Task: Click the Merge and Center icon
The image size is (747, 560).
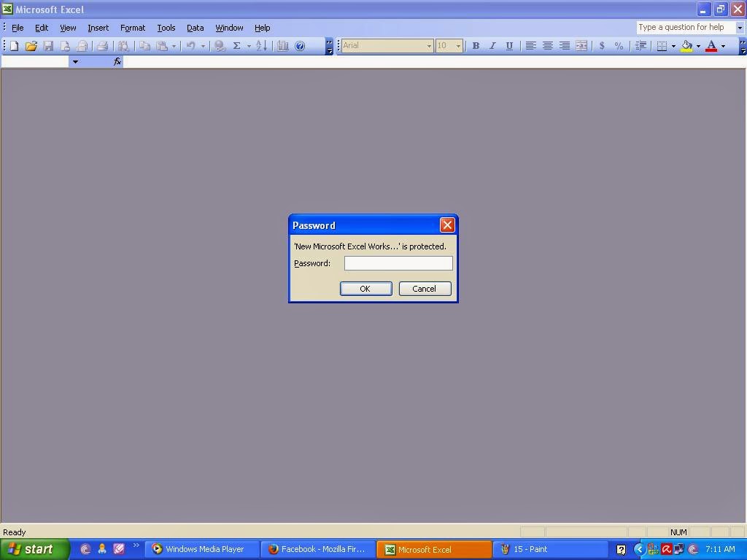Action: 581,46
